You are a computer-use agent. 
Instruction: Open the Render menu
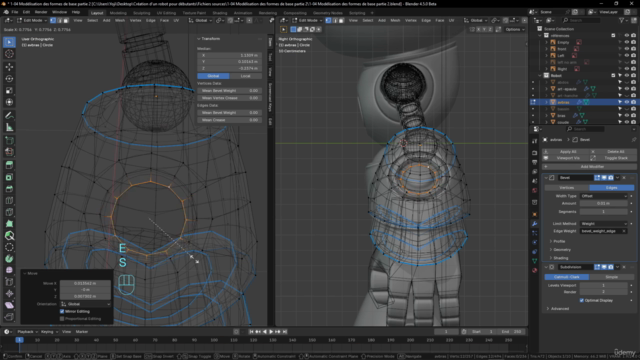coord(41,12)
